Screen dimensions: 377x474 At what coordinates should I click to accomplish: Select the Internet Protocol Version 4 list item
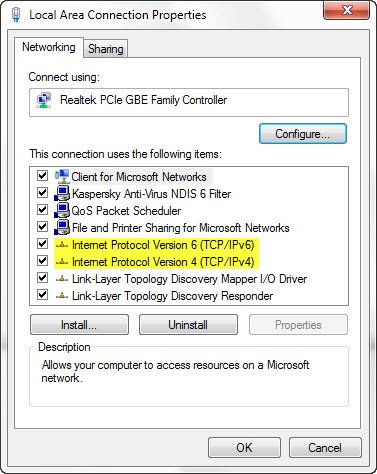click(163, 262)
